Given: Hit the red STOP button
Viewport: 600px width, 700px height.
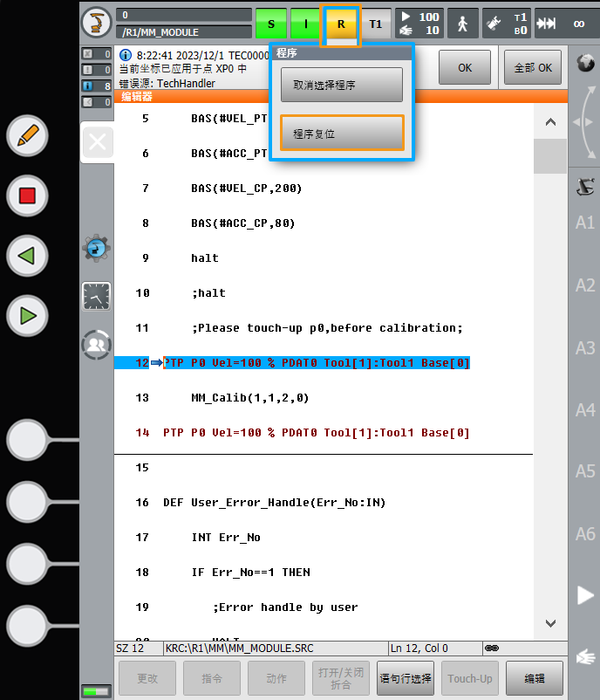Looking at the screenshot, I should [x=27, y=196].
